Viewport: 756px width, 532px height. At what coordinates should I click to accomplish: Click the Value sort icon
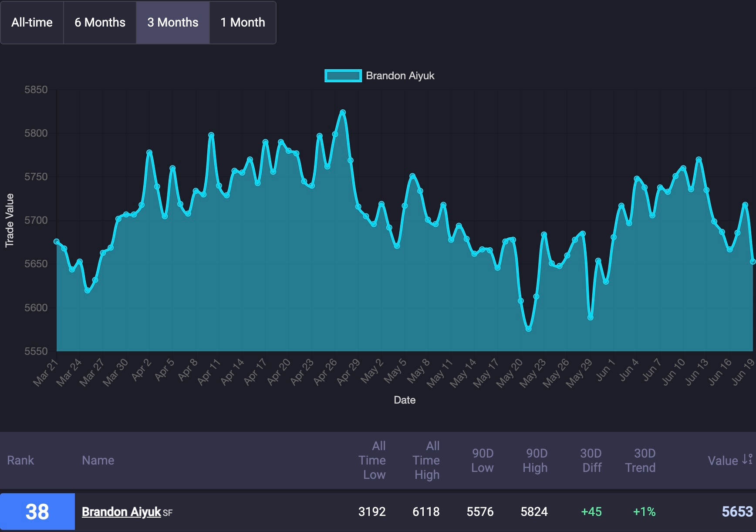coord(747,460)
